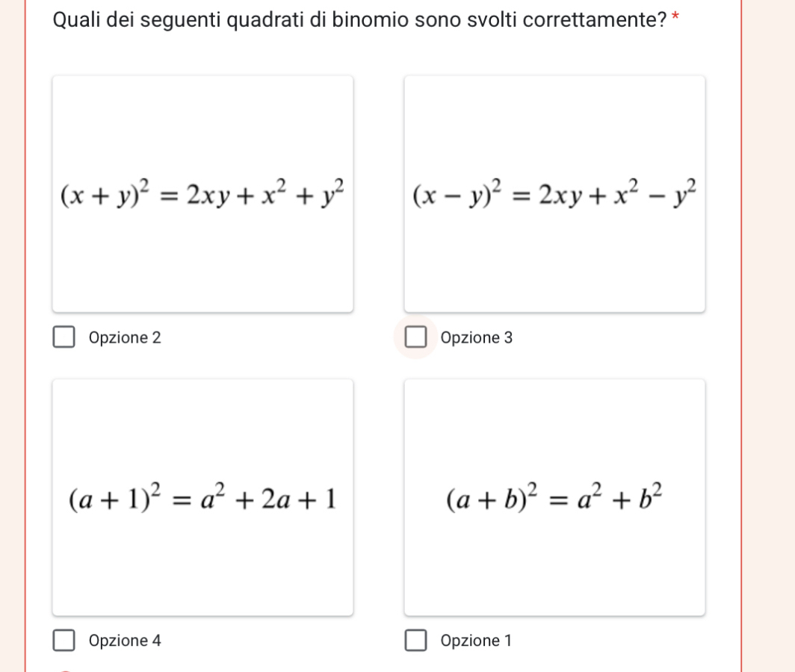Image resolution: width=795 pixels, height=672 pixels.
Task: Click the 'Opzione 2' label text
Action: pos(125,337)
